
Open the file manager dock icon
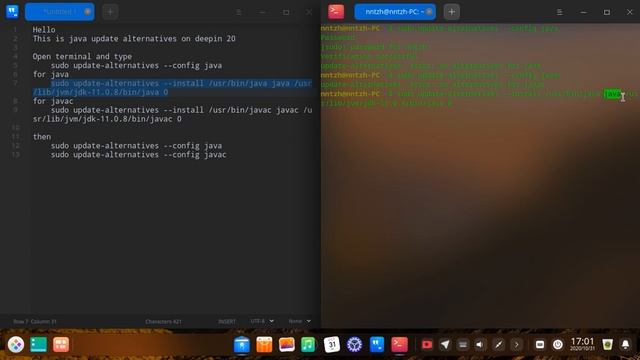pos(242,345)
